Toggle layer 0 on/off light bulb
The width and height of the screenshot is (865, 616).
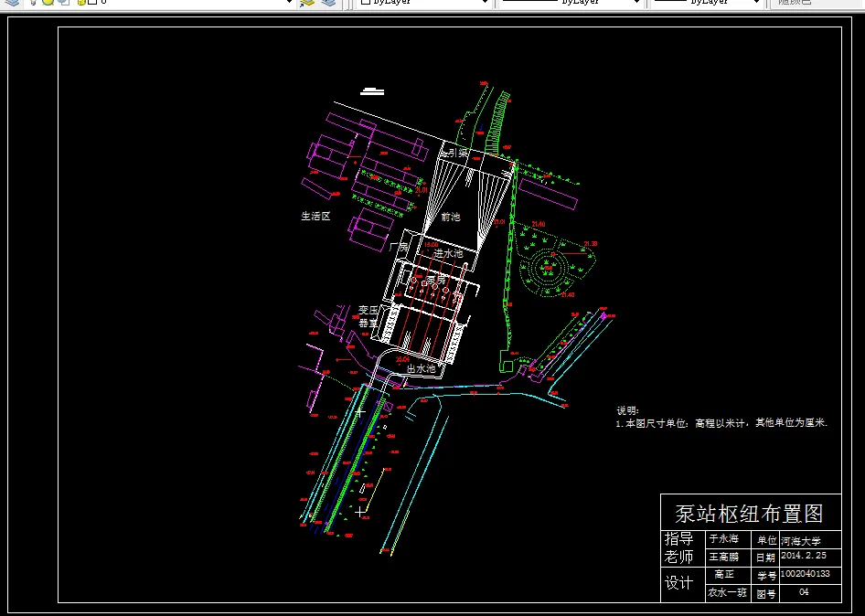[x=34, y=2]
